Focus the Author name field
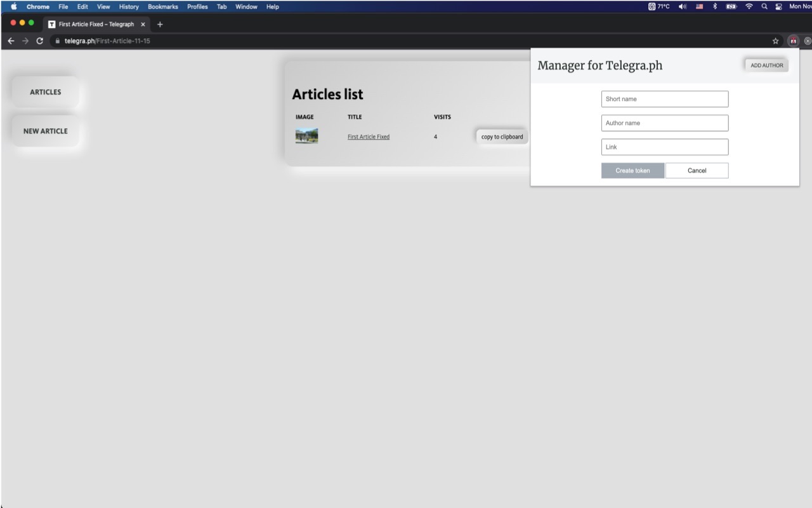 [x=665, y=123]
